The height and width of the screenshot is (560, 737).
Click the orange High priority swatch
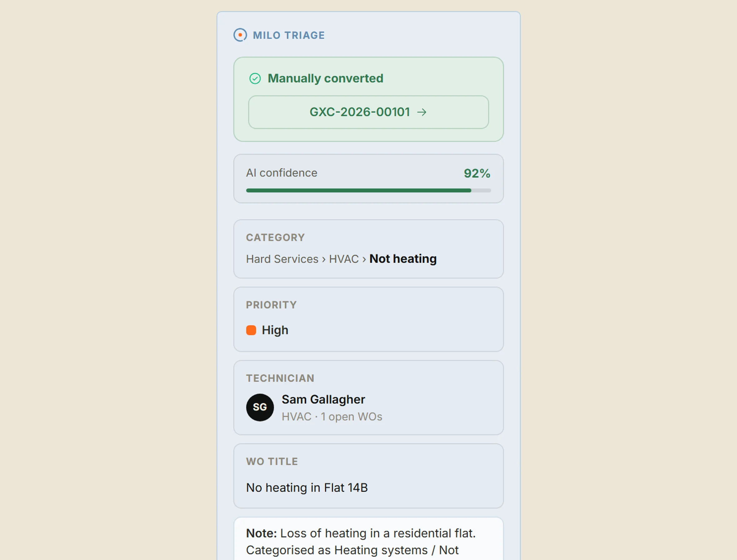[x=251, y=330]
